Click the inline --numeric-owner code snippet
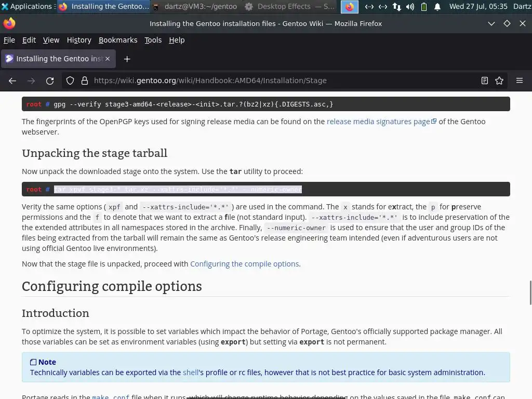This screenshot has width=532, height=399. click(x=296, y=228)
